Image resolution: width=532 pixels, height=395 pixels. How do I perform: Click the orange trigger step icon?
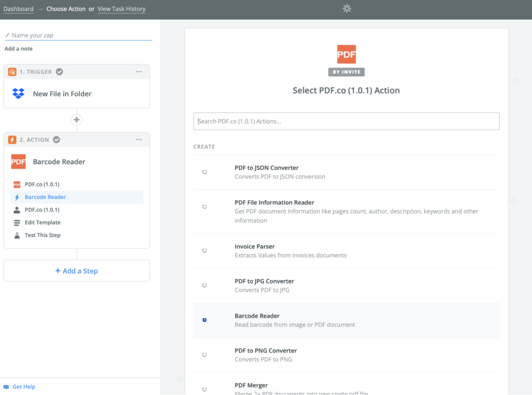coord(12,72)
